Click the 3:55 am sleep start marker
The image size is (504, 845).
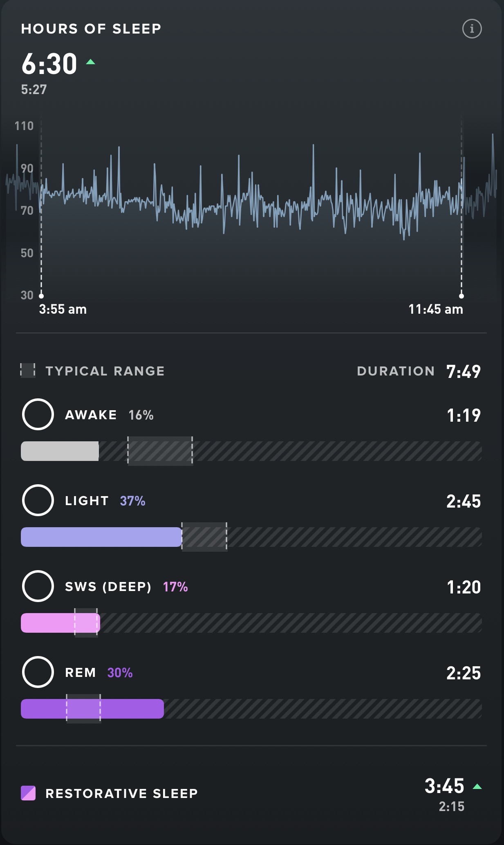[x=41, y=296]
